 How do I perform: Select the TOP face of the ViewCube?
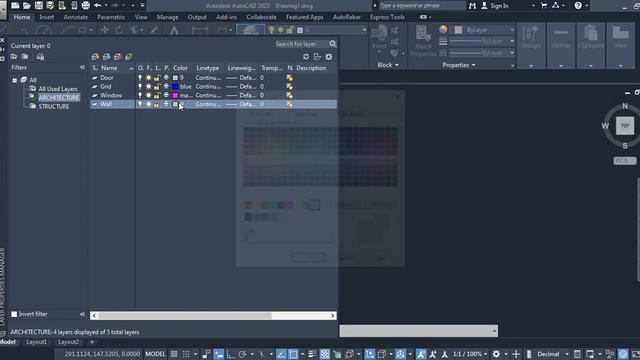point(625,126)
